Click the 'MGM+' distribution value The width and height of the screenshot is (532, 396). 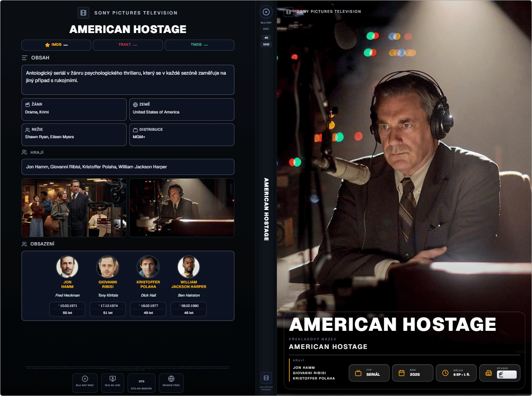click(139, 137)
